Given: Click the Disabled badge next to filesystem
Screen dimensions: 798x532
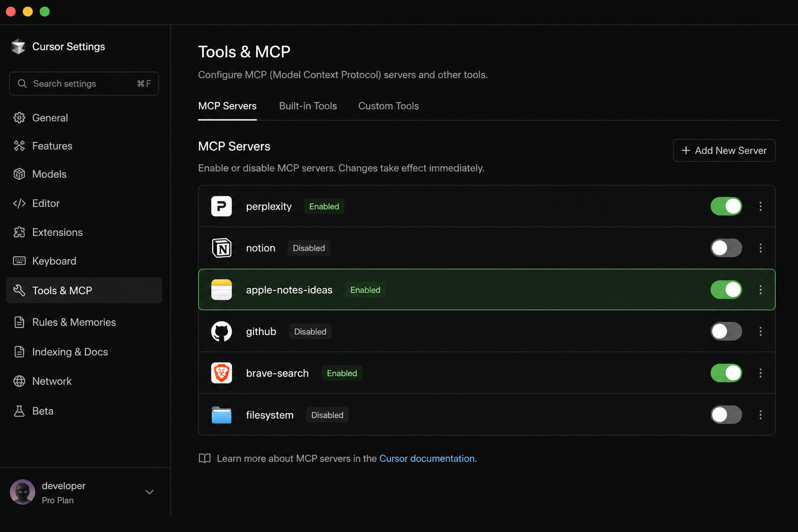Looking at the screenshot, I should click(327, 415).
